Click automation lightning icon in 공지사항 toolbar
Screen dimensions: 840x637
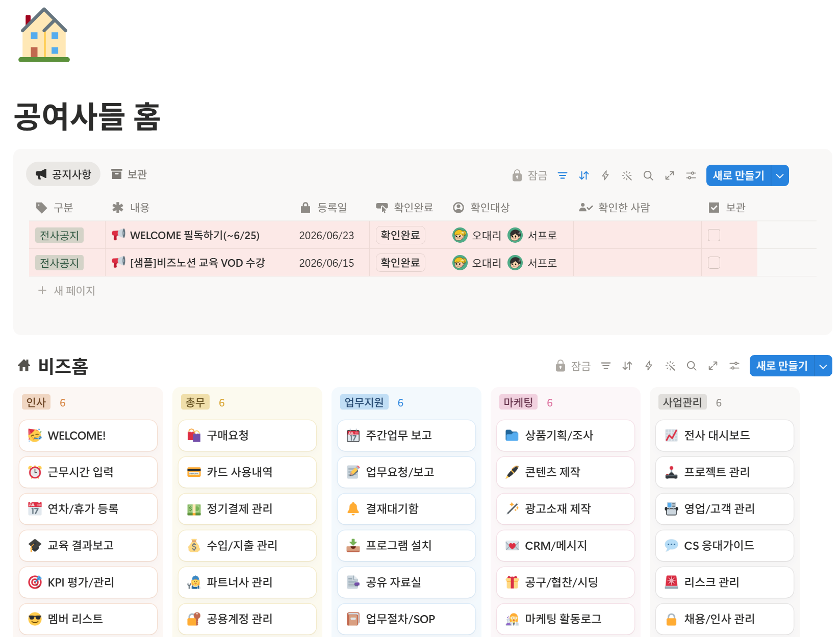point(605,175)
